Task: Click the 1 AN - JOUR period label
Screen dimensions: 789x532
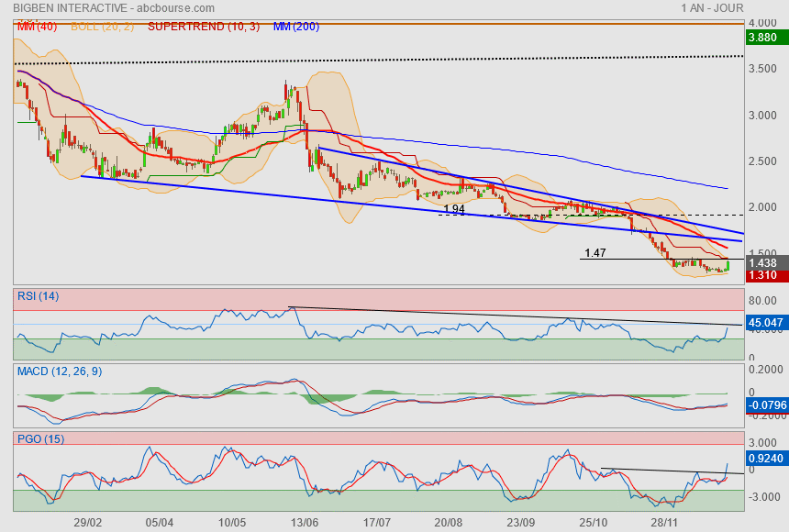Action: pyautogui.click(x=712, y=8)
